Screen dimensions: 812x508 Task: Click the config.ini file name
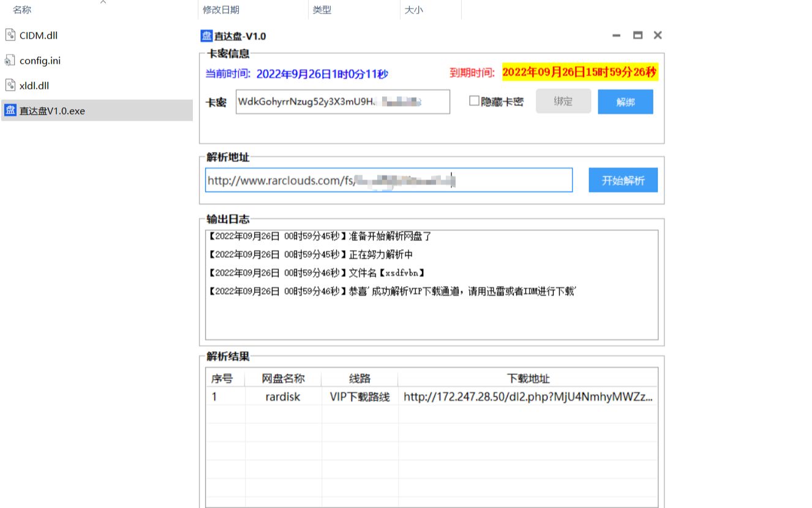(x=40, y=61)
